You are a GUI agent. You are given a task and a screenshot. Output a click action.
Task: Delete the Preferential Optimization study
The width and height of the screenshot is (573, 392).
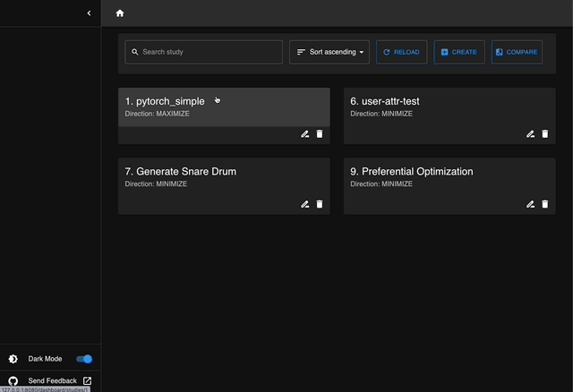[x=545, y=204]
